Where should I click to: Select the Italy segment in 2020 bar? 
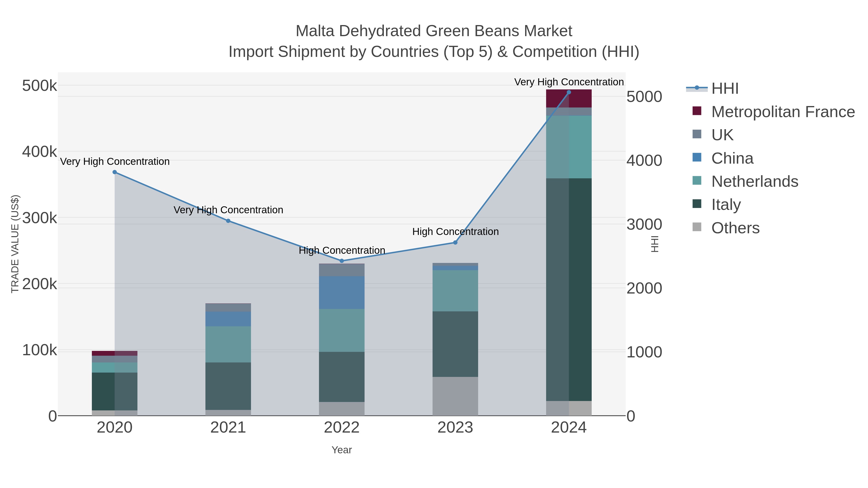(x=115, y=392)
